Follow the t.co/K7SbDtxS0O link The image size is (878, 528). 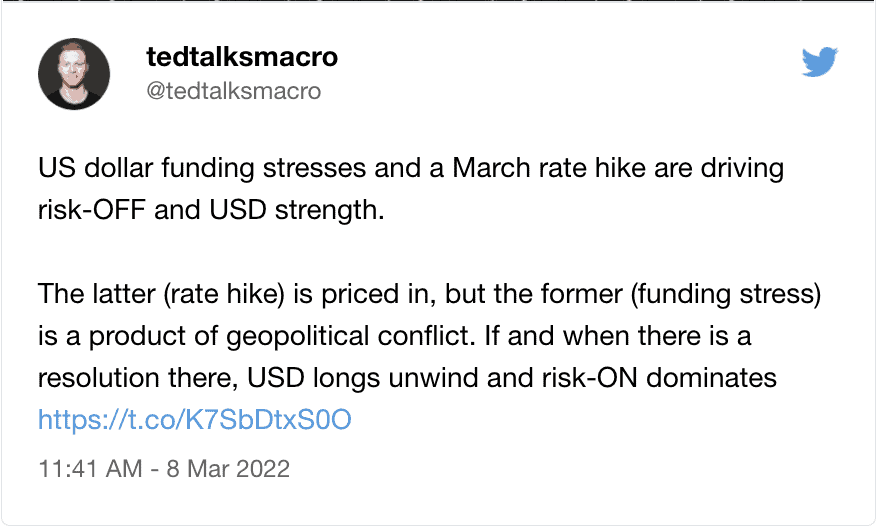[x=194, y=419]
